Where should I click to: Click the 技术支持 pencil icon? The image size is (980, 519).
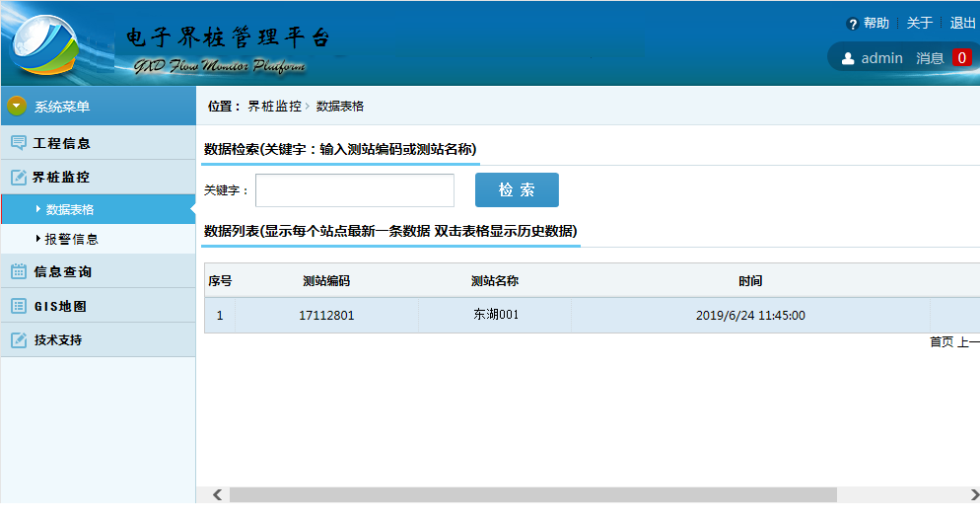(x=19, y=340)
